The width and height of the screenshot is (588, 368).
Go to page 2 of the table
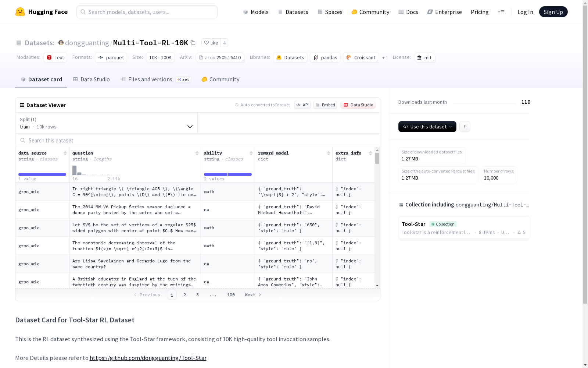[184, 295]
